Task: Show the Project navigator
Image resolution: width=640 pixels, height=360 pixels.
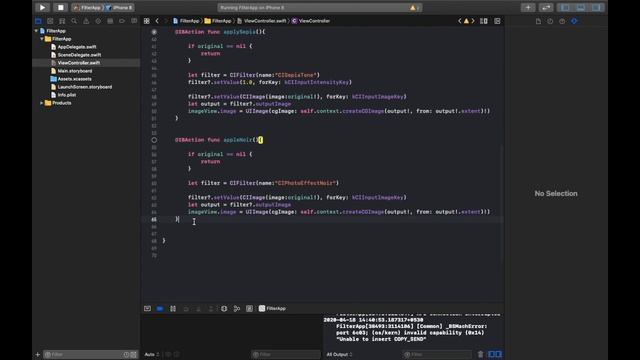Action: (38, 21)
